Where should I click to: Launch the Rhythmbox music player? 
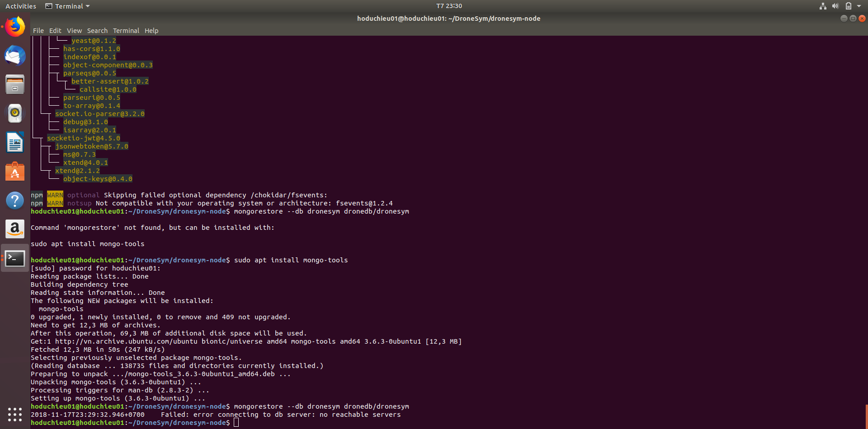[15, 113]
